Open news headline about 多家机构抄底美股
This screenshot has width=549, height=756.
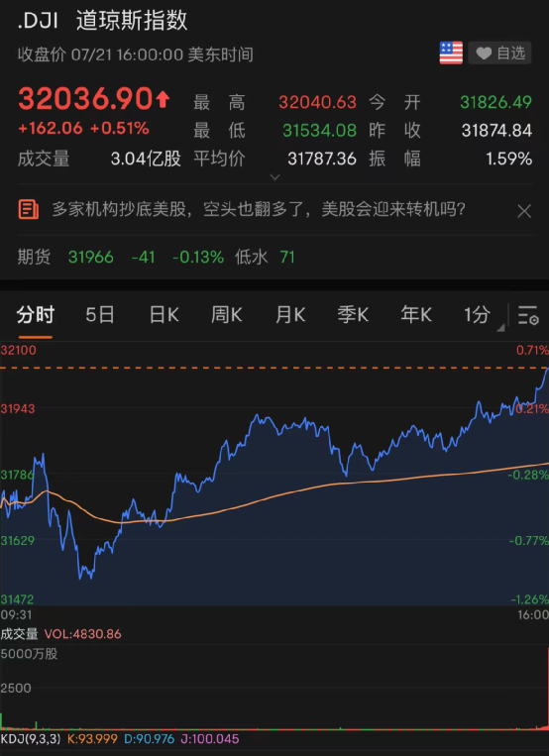pos(259,210)
